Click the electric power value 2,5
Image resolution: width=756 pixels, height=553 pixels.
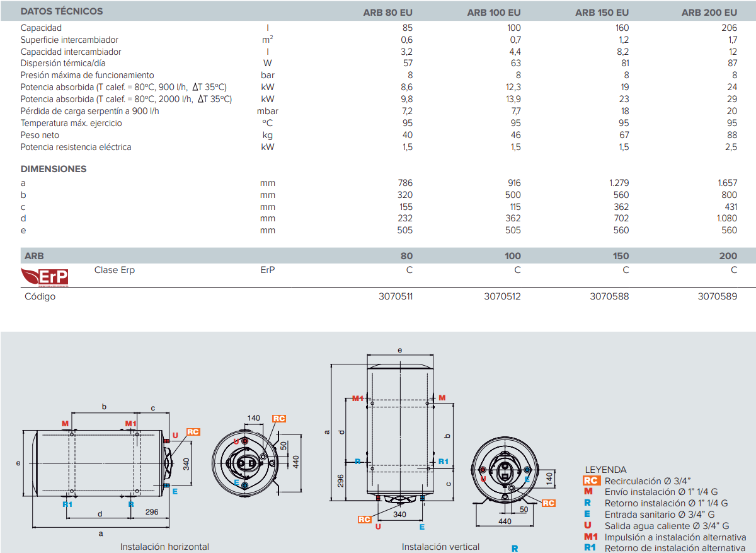tap(731, 147)
